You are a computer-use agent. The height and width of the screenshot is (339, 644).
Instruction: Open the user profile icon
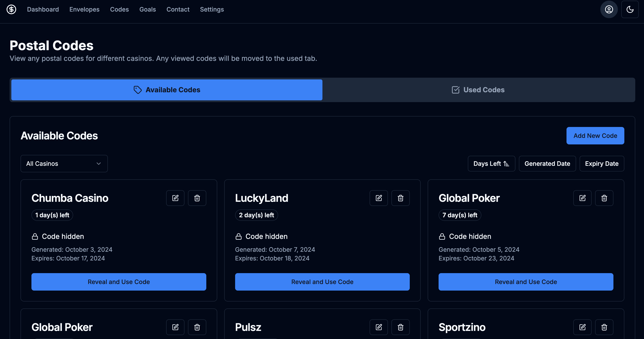pos(608,9)
